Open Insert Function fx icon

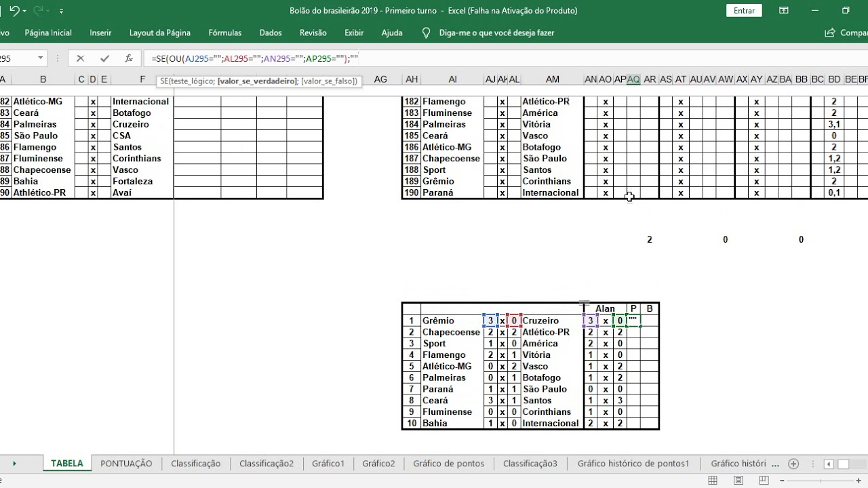[128, 59]
